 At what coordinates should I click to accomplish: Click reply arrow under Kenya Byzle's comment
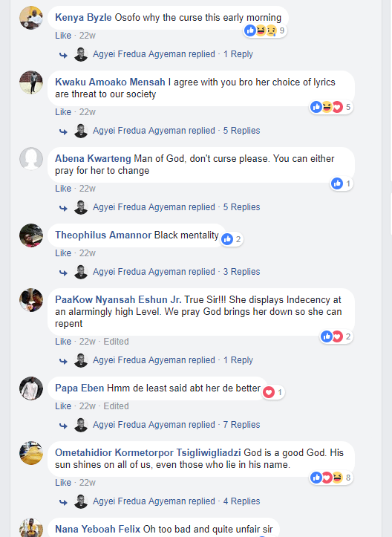(x=63, y=55)
